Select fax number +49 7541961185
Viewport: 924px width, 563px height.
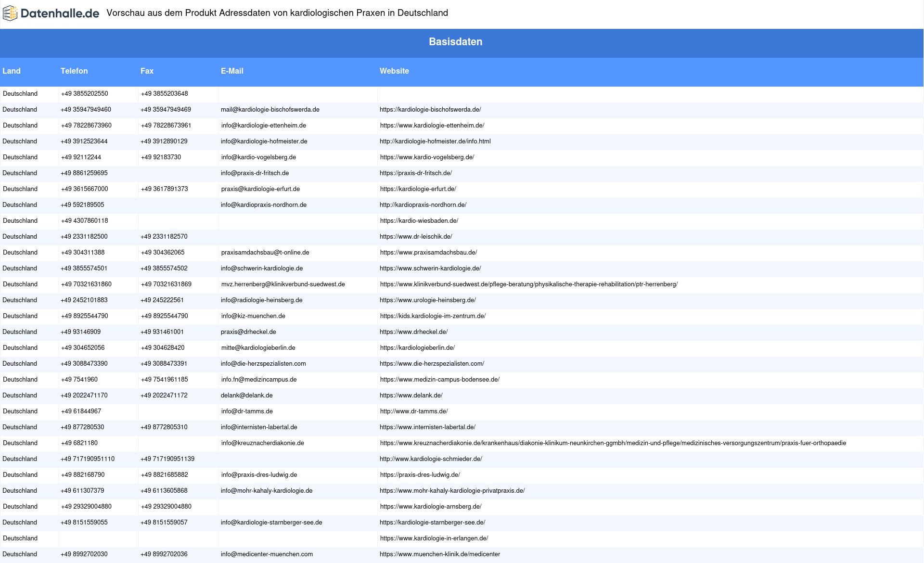(x=165, y=380)
